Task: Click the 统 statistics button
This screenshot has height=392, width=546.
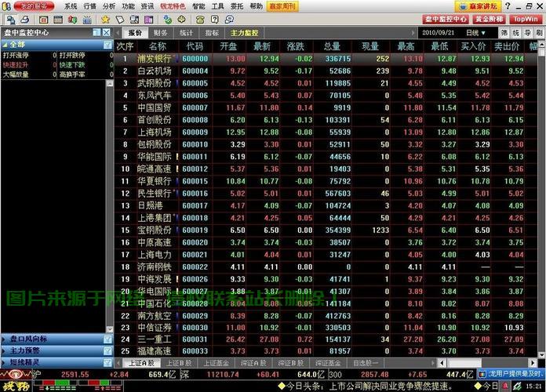Action: point(516,33)
